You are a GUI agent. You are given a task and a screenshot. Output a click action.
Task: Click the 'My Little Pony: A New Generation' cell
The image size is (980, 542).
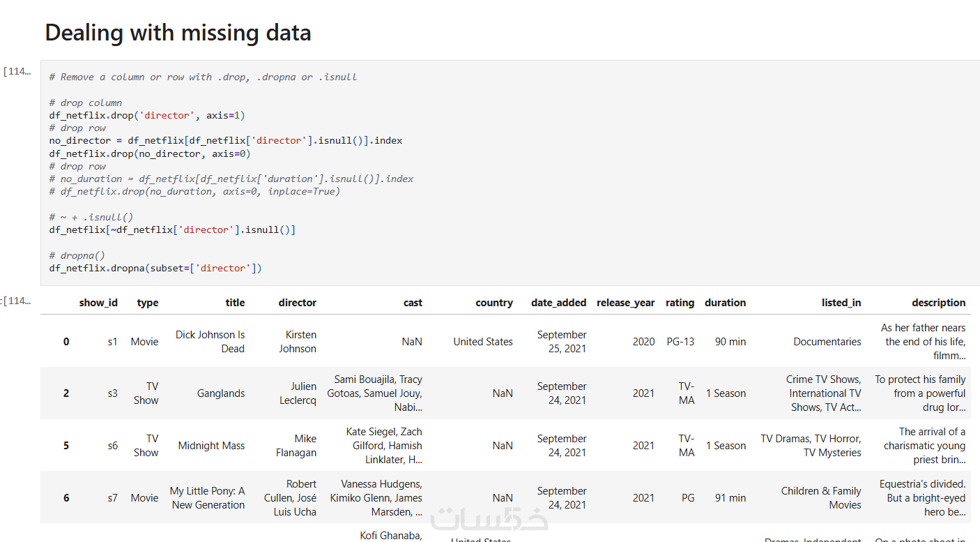pyautogui.click(x=208, y=498)
